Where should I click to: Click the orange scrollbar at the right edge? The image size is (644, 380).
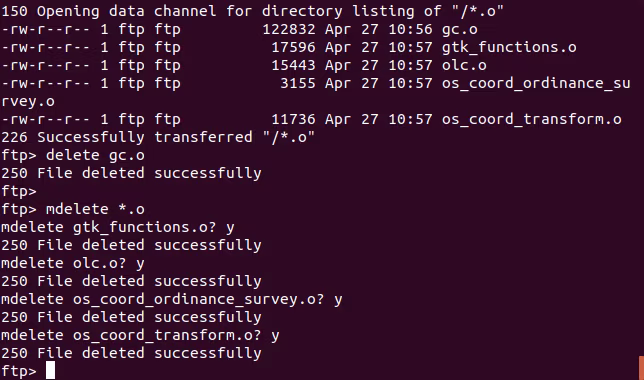point(642,368)
